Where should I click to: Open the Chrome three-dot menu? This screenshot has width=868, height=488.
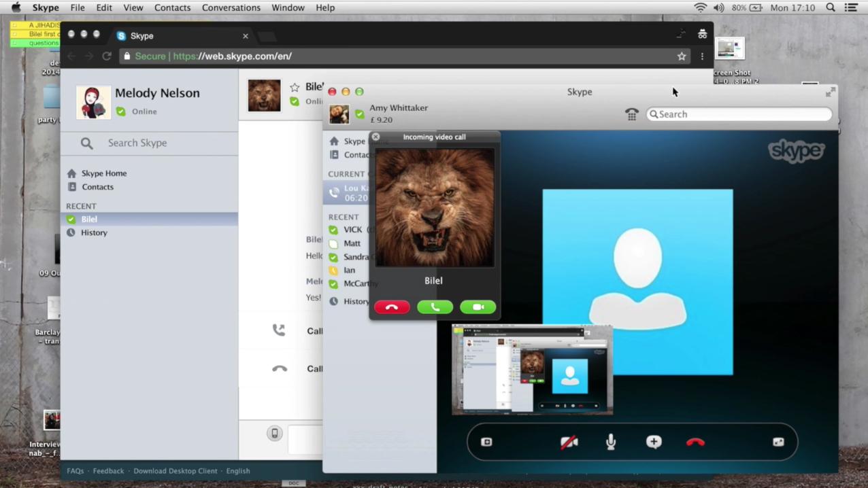tap(702, 56)
